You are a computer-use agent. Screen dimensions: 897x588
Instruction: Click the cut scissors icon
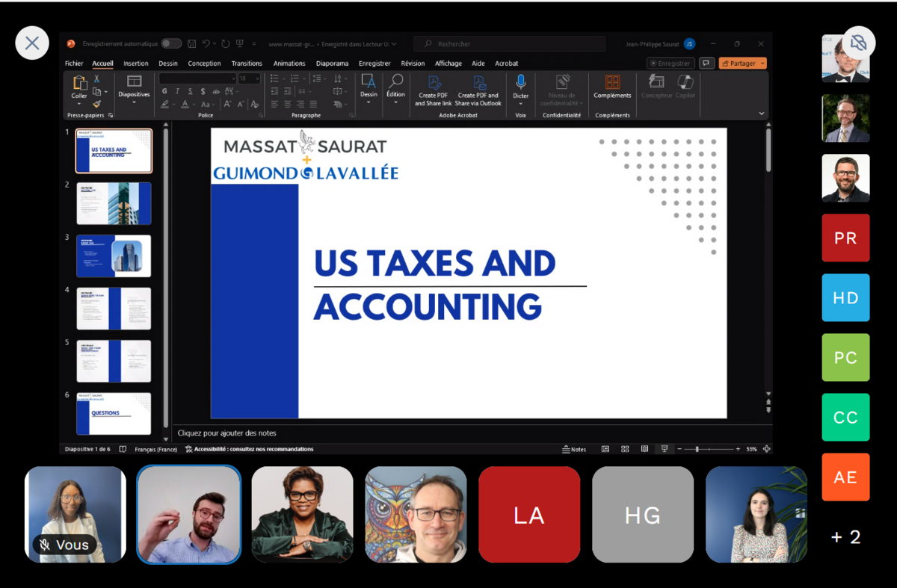[96, 78]
